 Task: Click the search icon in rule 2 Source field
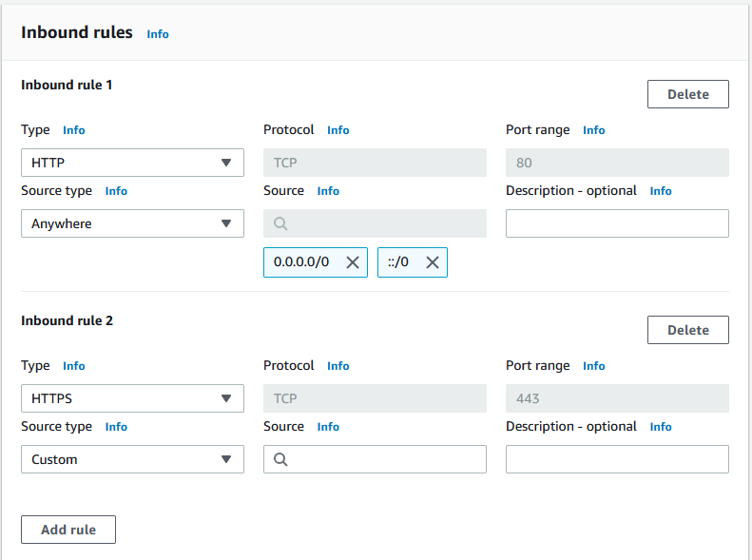coord(280,459)
